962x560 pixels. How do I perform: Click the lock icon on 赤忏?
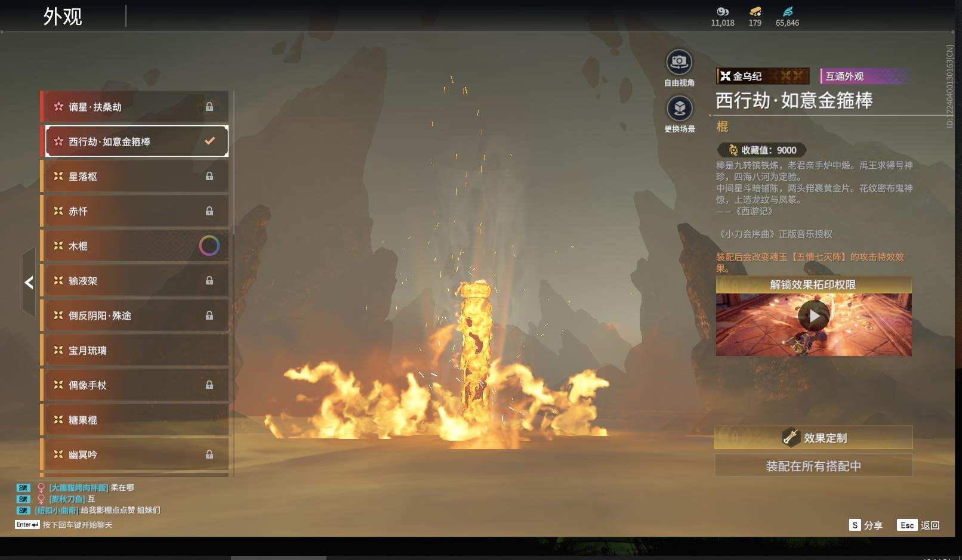click(209, 211)
